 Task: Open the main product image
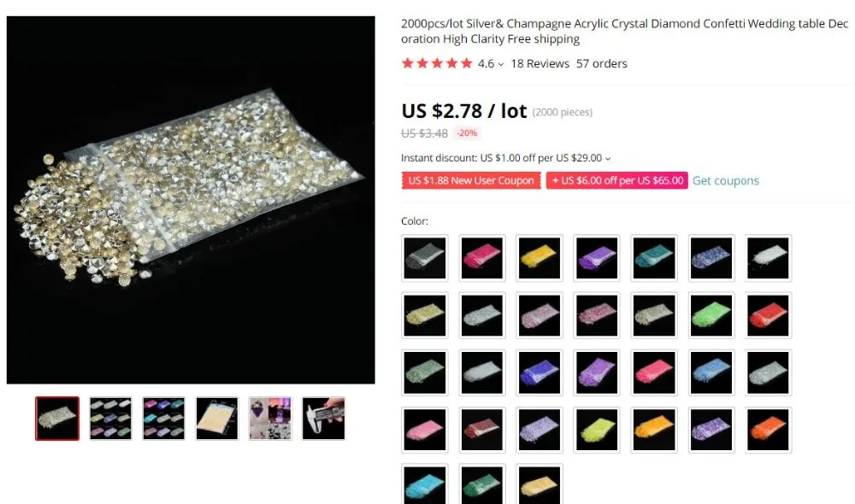[191, 200]
